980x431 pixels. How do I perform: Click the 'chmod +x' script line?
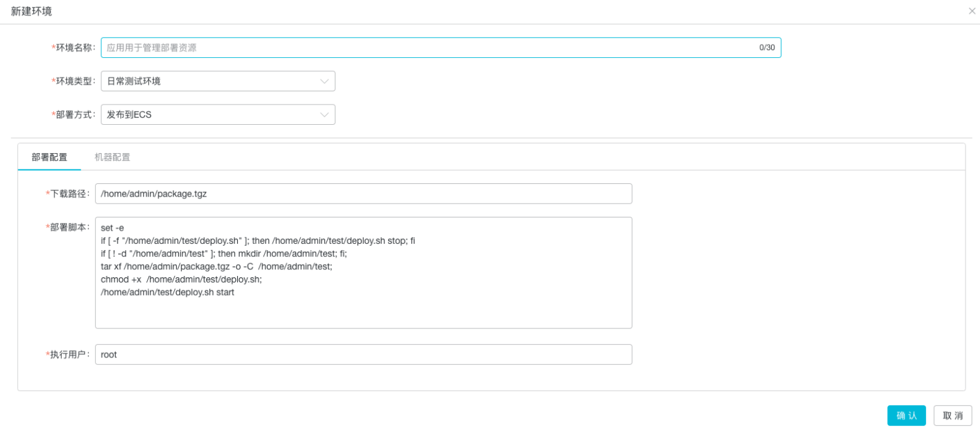pyautogui.click(x=181, y=279)
